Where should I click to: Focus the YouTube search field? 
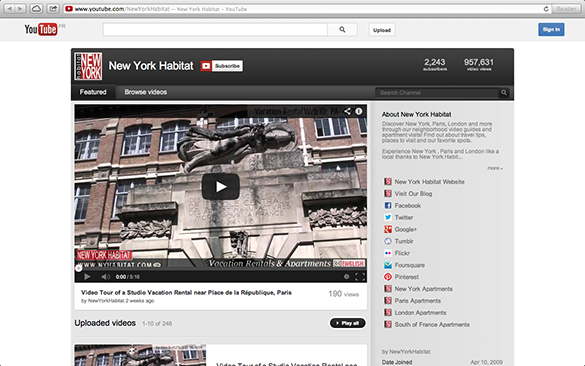[x=215, y=29]
